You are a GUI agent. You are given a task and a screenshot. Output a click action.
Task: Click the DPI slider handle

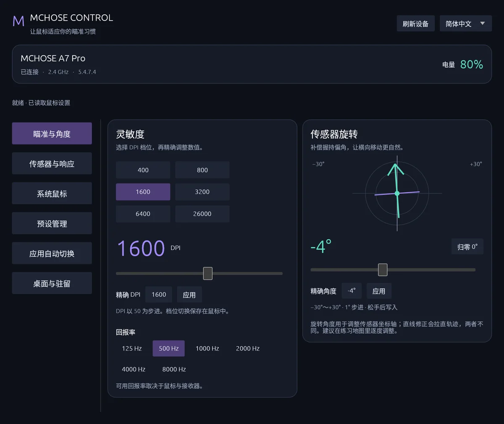point(207,273)
